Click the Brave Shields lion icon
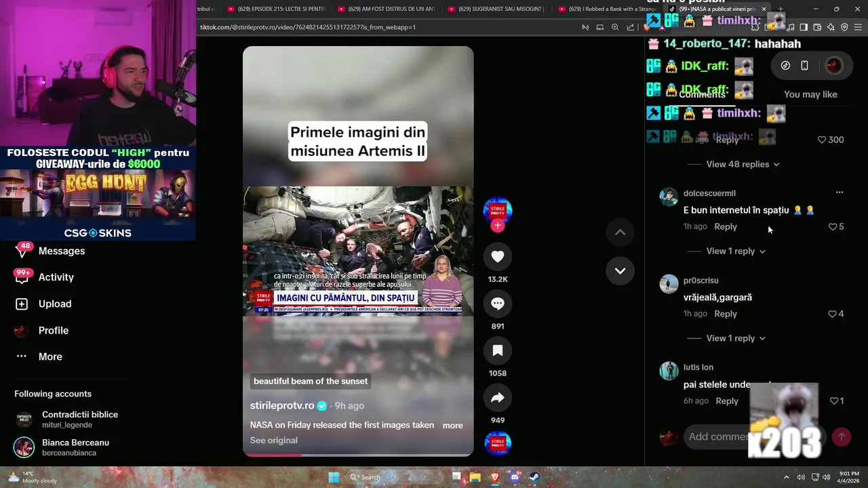The height and width of the screenshot is (488, 868). coord(647,27)
